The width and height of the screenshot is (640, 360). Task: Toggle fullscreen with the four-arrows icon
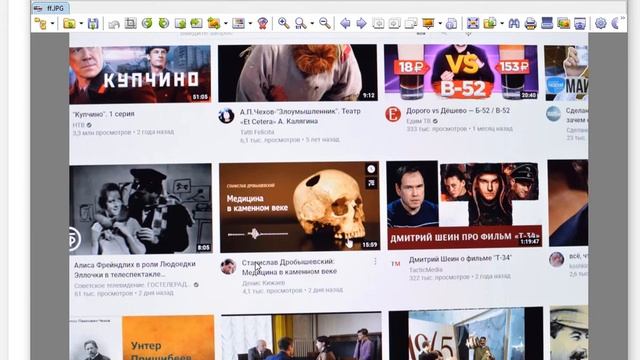pos(473,24)
